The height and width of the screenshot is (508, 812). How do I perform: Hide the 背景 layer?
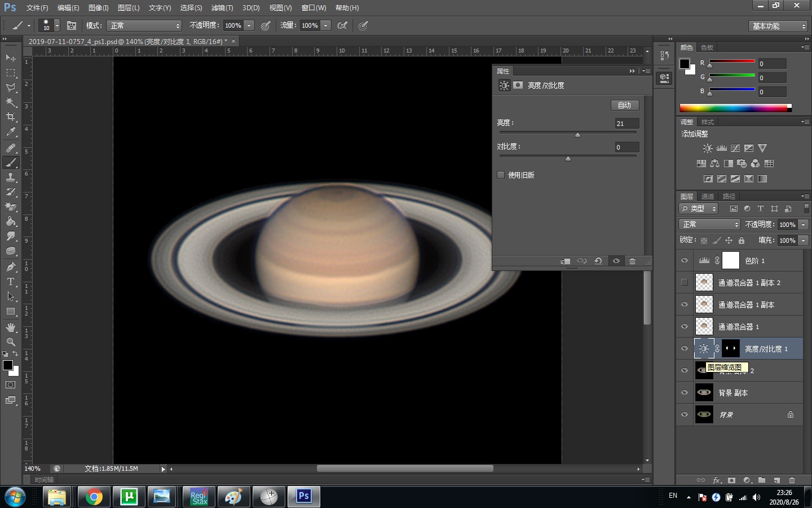point(685,414)
